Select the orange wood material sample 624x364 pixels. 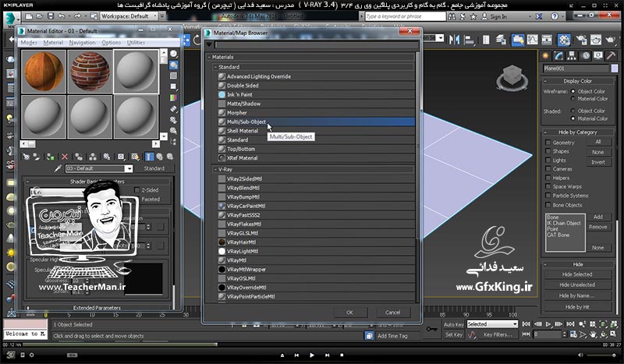[x=44, y=72]
